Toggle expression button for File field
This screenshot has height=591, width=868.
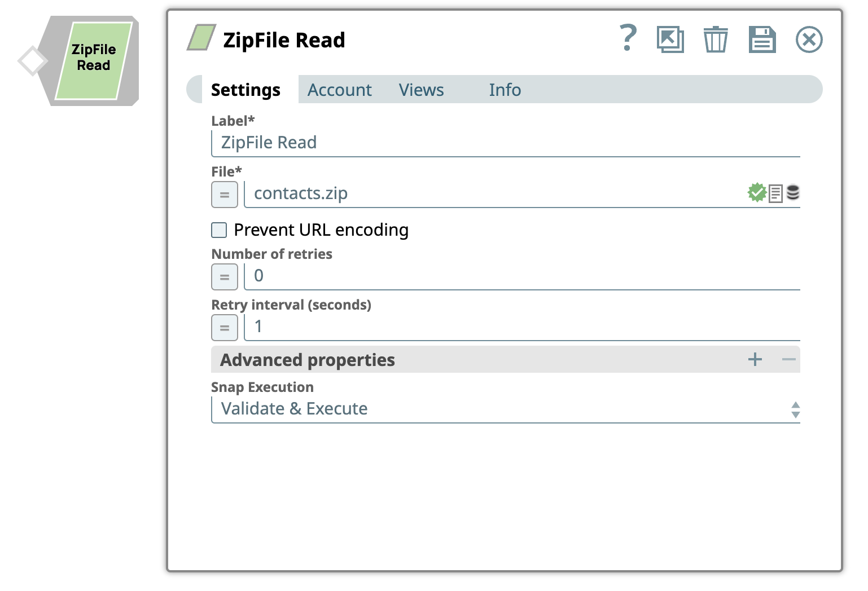click(224, 195)
